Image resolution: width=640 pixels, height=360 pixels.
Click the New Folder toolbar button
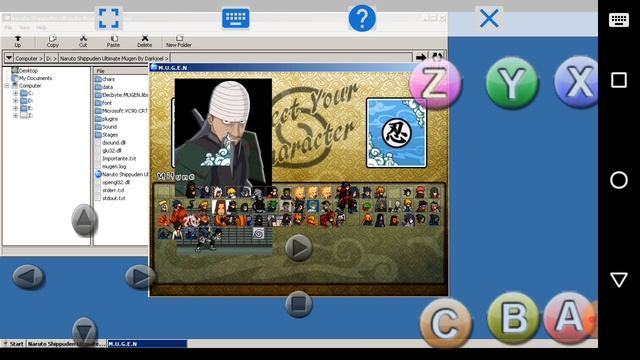click(x=179, y=41)
